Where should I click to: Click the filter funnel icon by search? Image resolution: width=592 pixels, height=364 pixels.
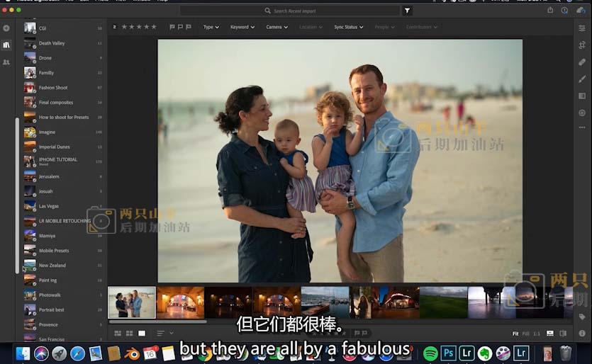(x=407, y=11)
